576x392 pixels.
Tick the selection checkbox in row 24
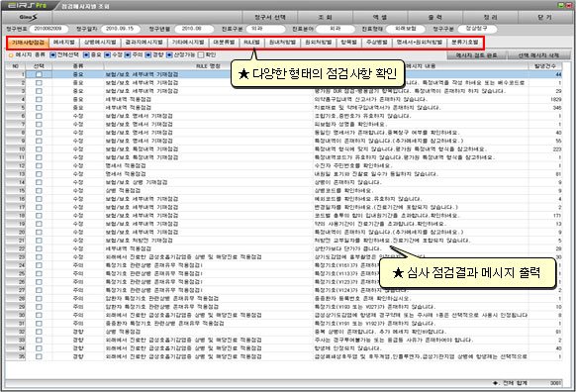(39, 265)
